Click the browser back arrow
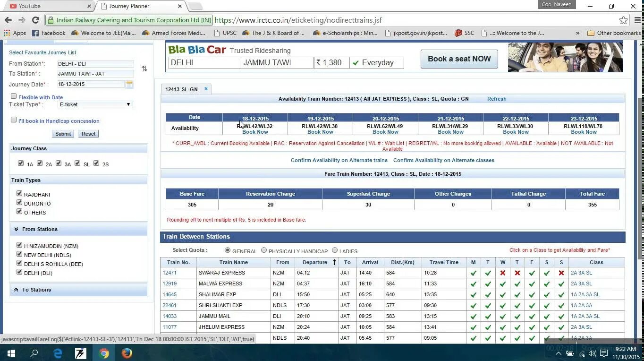Screen dimensions: 644x361 (x=8, y=20)
